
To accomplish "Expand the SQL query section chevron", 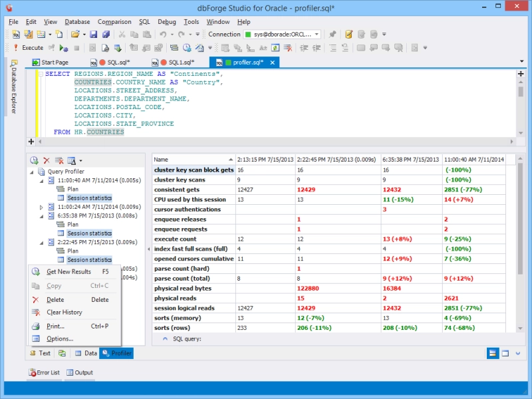I will click(165, 338).
